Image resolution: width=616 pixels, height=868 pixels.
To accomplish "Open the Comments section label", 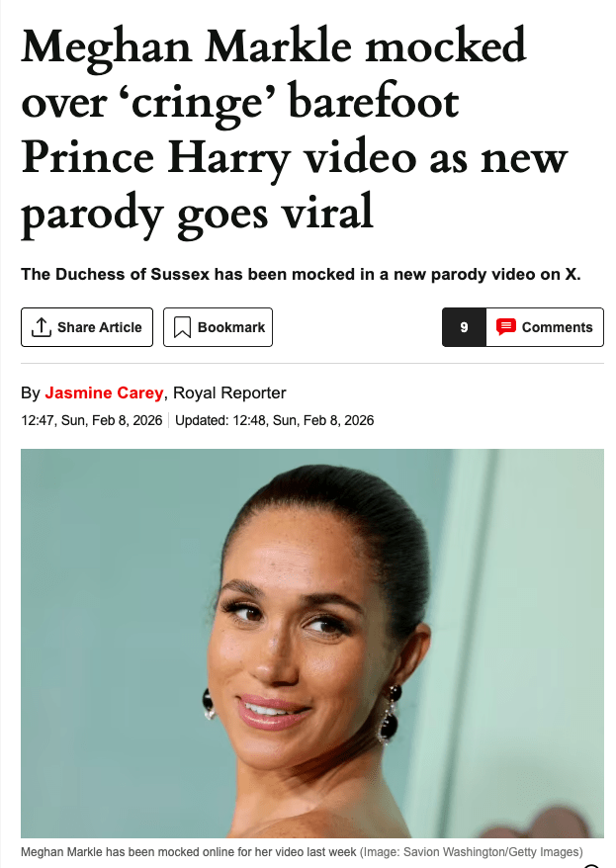I will pos(557,327).
